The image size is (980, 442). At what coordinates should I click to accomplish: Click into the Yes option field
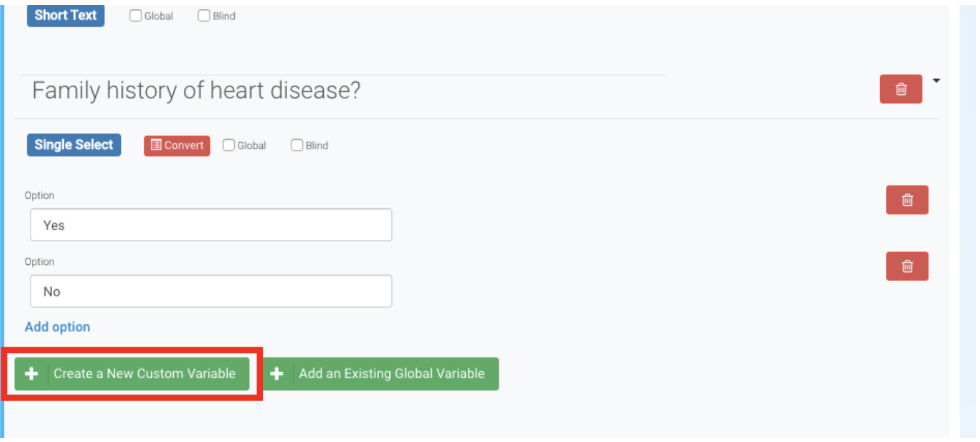[x=211, y=225]
